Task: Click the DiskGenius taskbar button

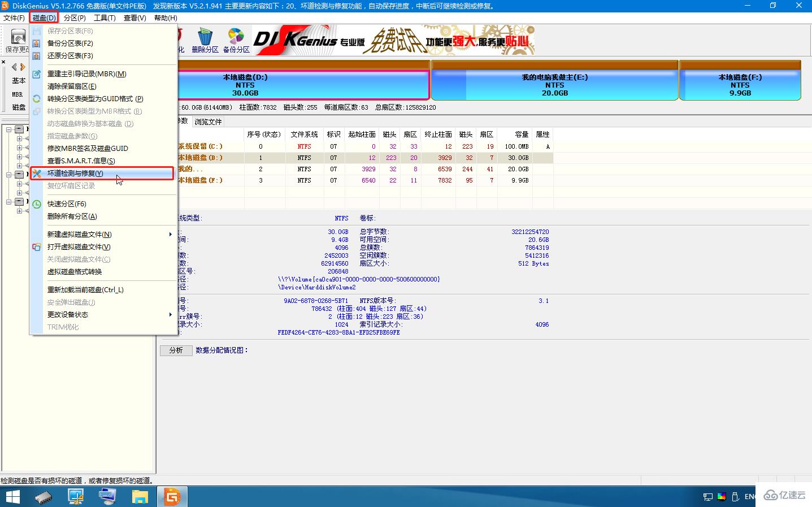Action: point(172,497)
